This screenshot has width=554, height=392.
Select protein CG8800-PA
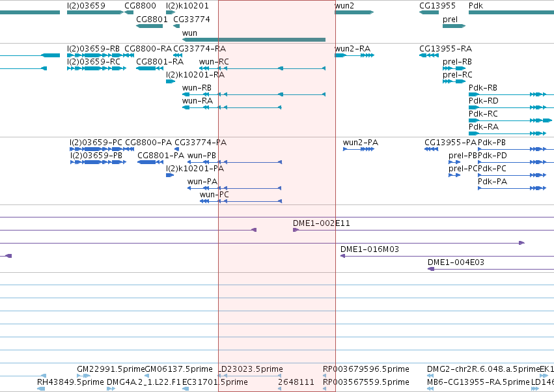148,143
